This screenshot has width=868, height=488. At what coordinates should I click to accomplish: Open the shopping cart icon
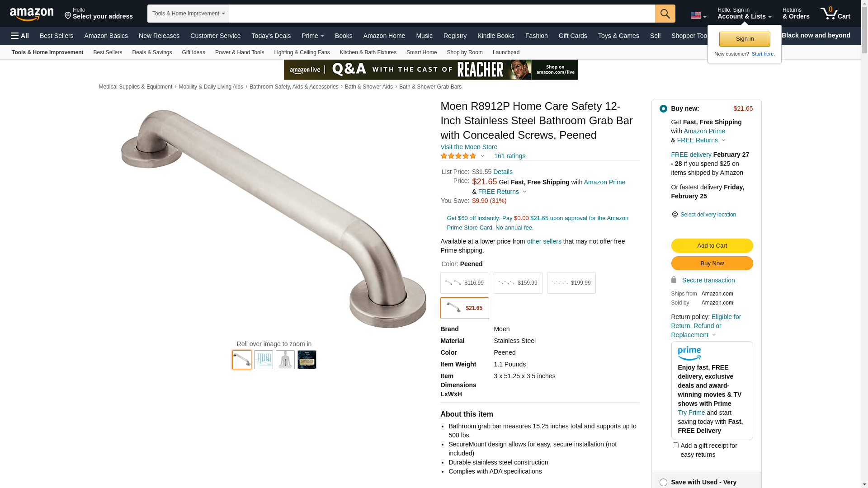835,14
